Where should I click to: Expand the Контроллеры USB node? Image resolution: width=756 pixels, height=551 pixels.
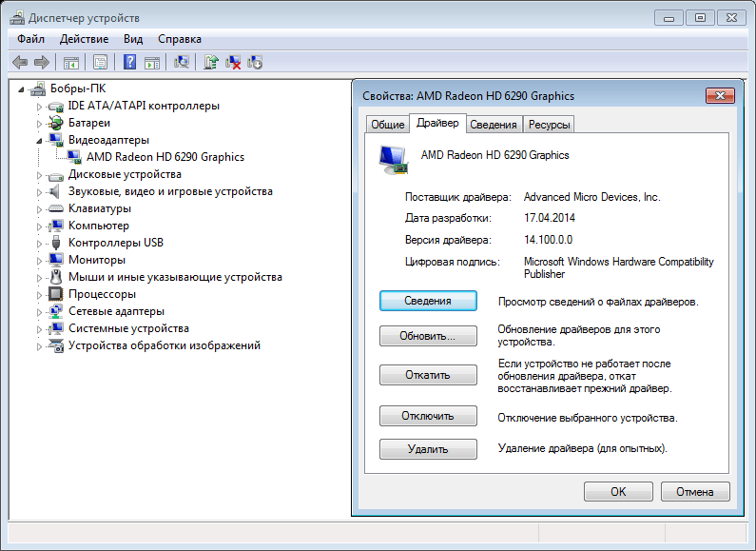40,244
